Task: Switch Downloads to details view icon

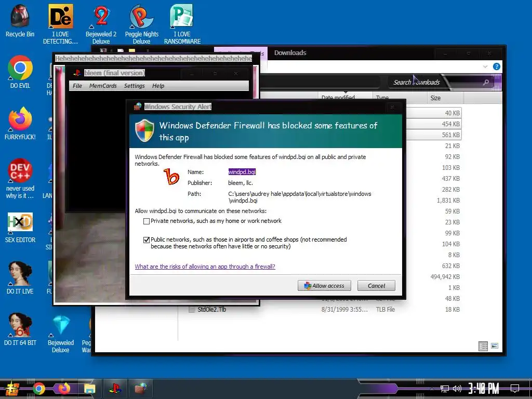Action: (483, 346)
